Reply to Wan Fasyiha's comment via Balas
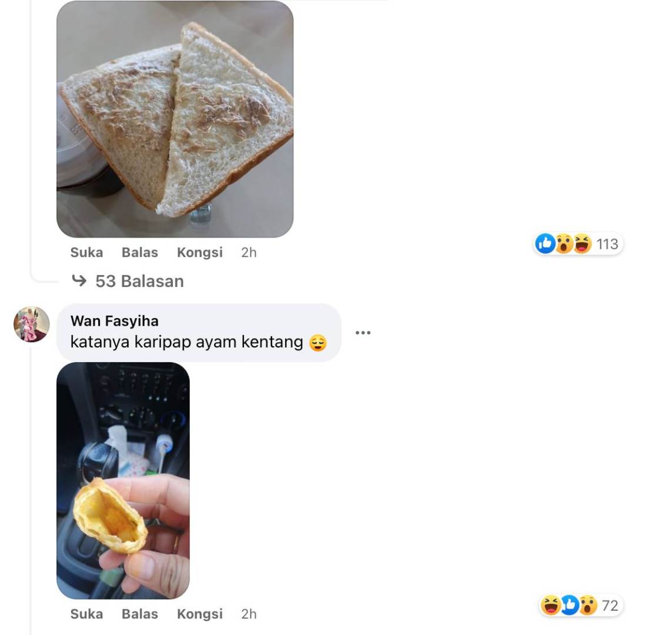 click(140, 614)
